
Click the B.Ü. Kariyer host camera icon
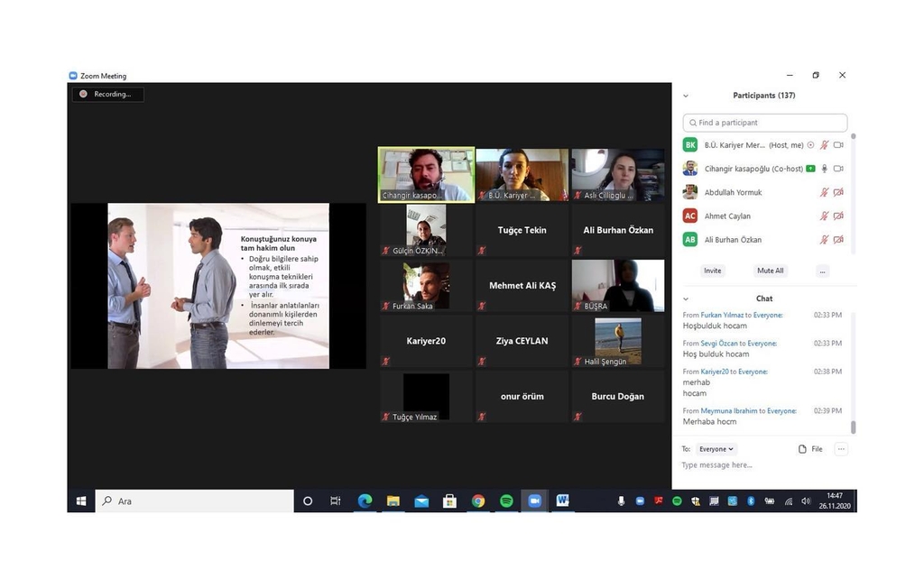click(838, 145)
